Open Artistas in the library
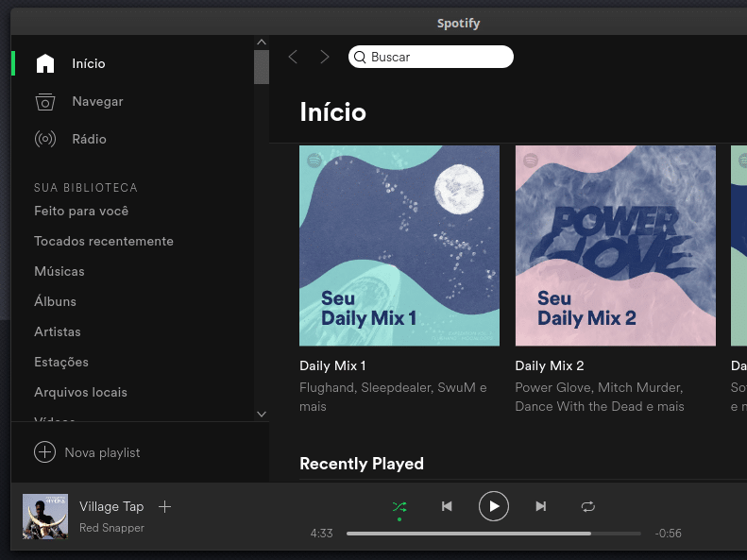 pos(58,331)
